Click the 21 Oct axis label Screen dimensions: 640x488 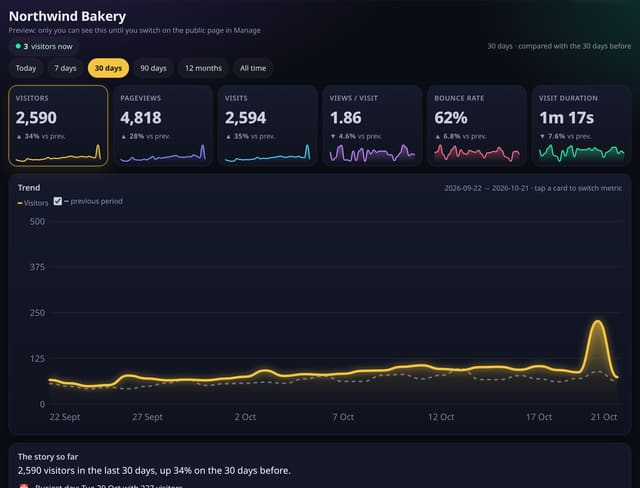click(x=604, y=417)
